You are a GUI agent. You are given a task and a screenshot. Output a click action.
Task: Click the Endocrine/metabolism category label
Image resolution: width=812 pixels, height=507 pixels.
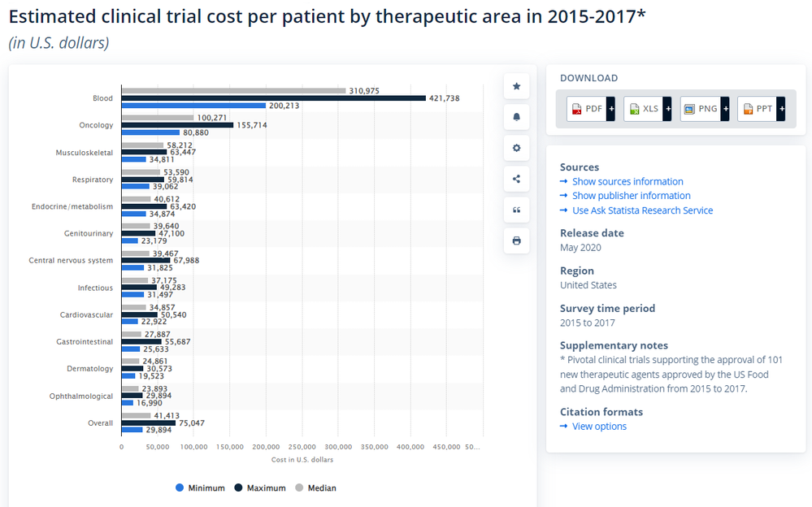72,206
